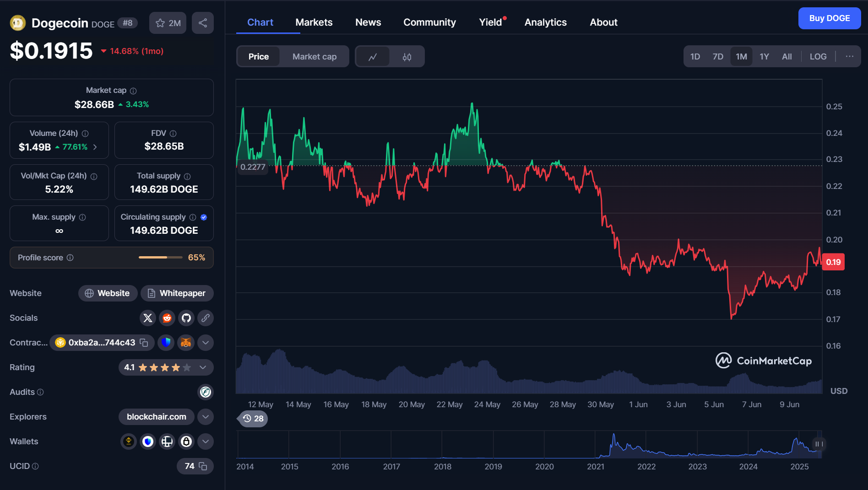Open the About tab

[x=603, y=22]
